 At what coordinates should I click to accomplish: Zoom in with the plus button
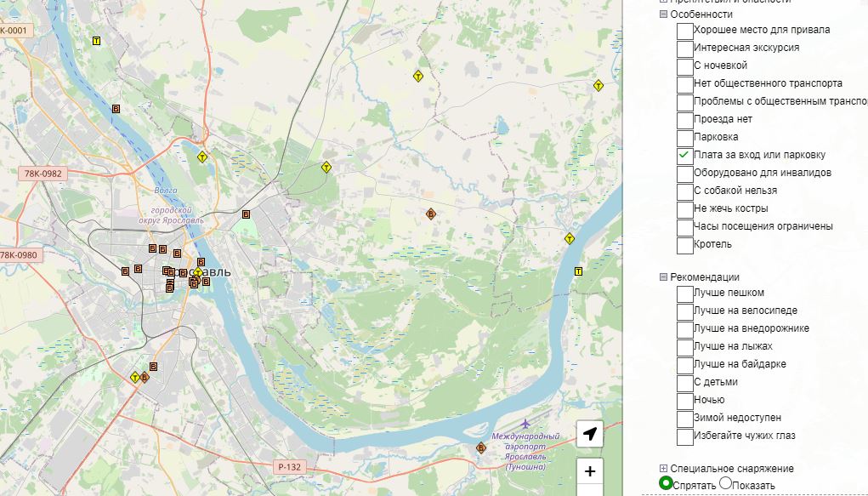click(x=590, y=471)
